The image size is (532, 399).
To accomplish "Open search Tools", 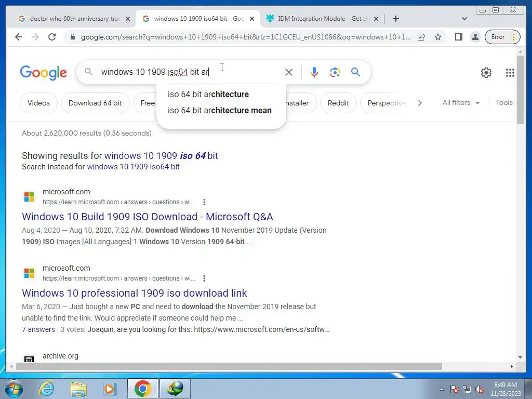I will [504, 102].
